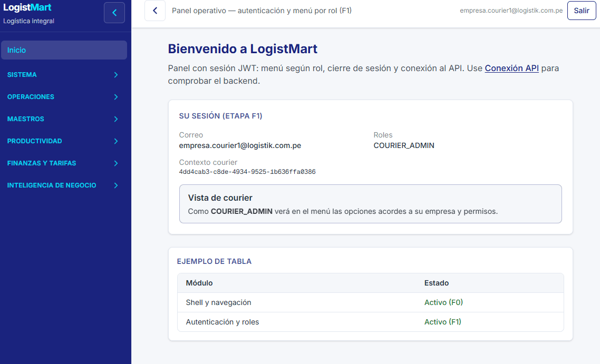Image resolution: width=600 pixels, height=364 pixels.
Task: Open the Conexión API link
Action: click(x=511, y=68)
